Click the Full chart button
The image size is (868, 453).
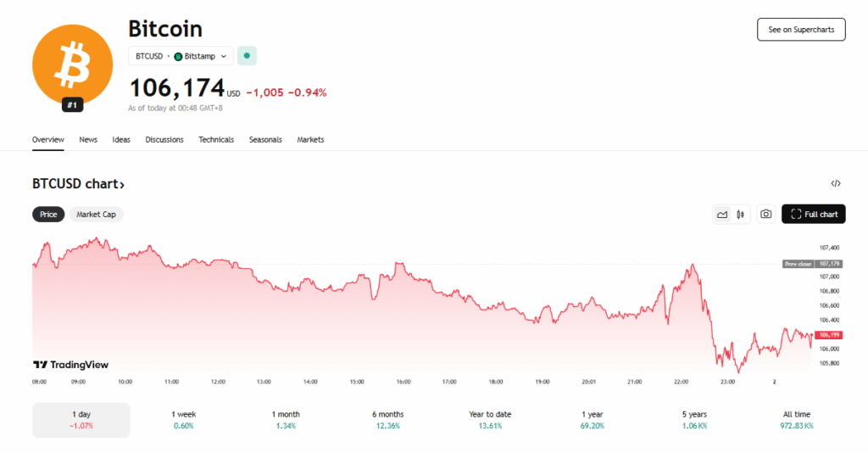(x=814, y=215)
